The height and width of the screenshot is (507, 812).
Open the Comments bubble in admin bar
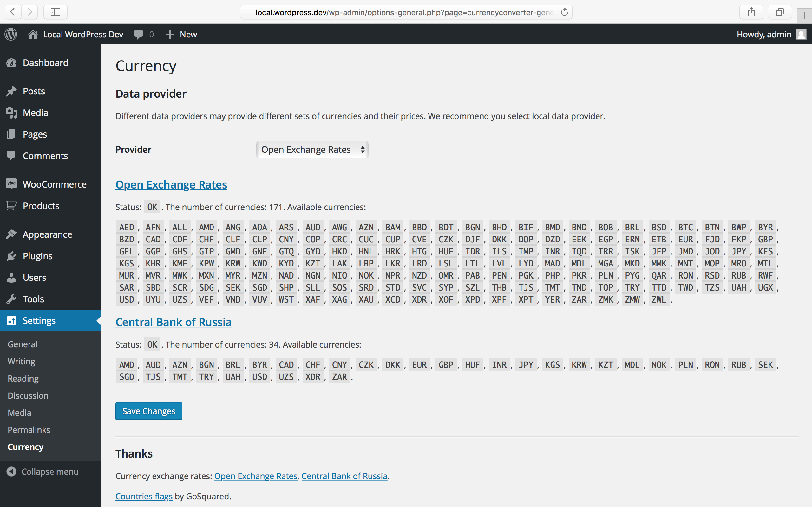point(140,34)
